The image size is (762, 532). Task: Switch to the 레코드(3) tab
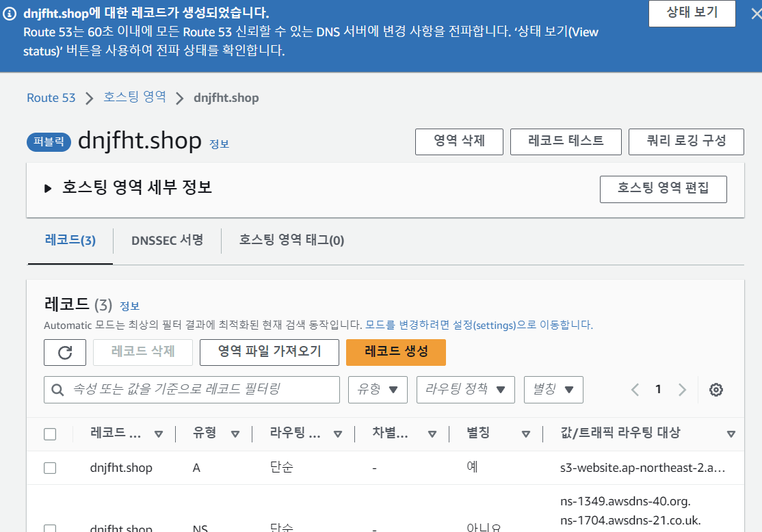[x=70, y=240]
